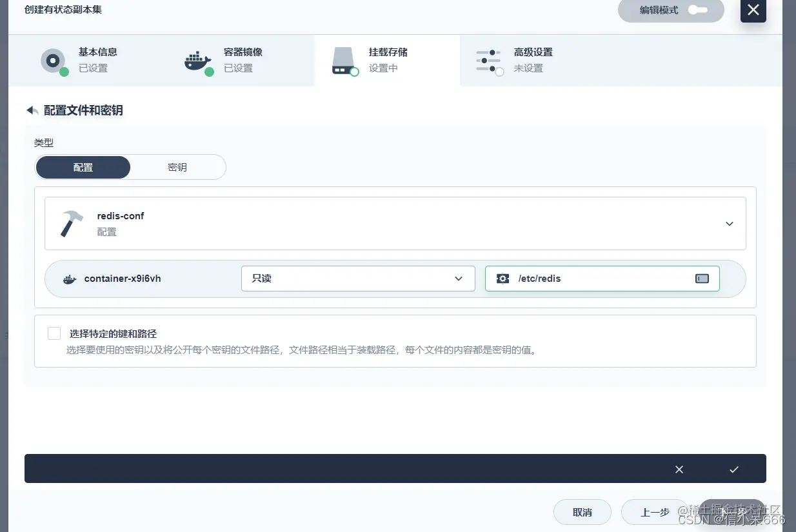Enable 选择特定的键和路径 checkbox

tap(54, 333)
